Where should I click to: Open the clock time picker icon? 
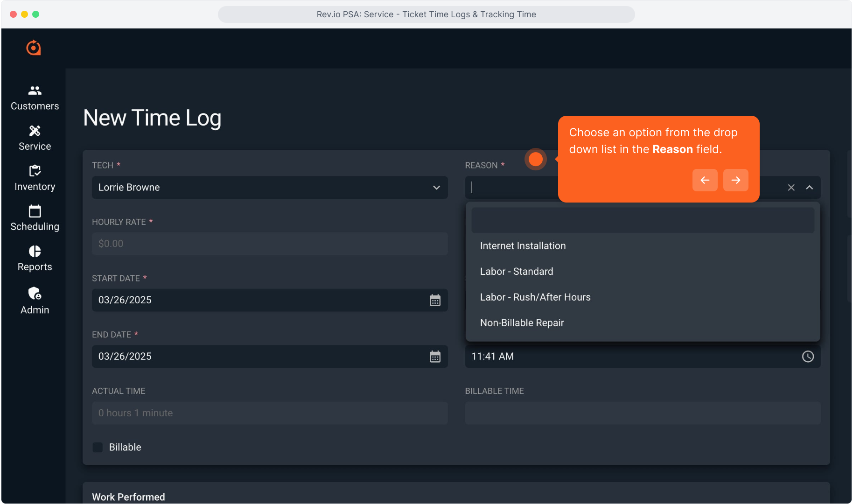point(808,357)
